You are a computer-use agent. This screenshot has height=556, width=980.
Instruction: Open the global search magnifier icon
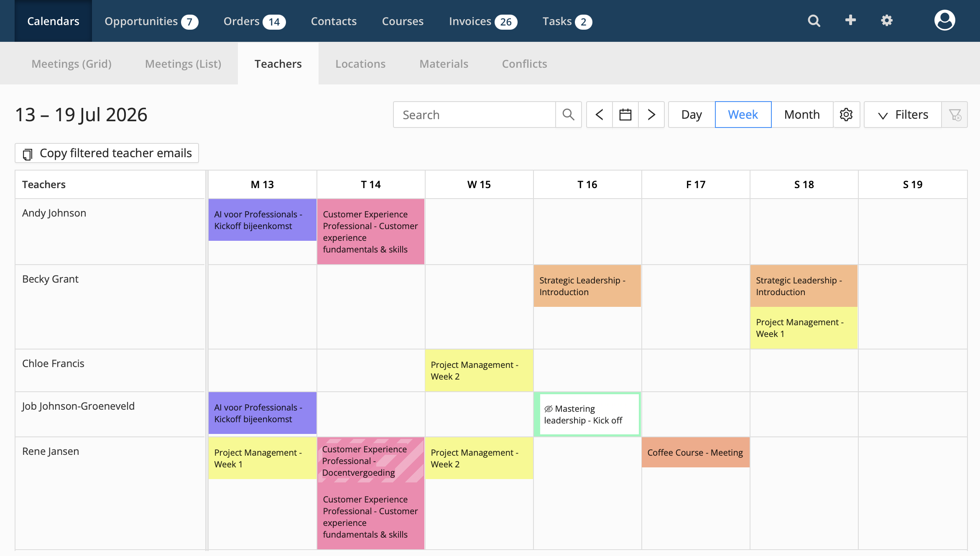point(814,21)
